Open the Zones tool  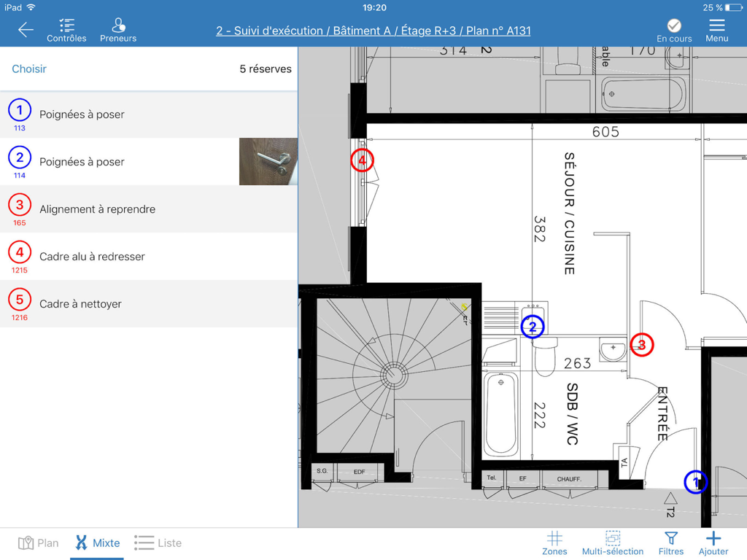tap(554, 542)
